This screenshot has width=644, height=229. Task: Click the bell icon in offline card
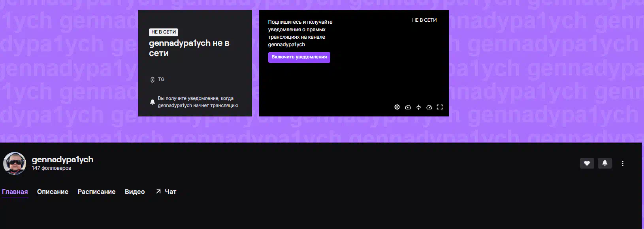coord(153,102)
